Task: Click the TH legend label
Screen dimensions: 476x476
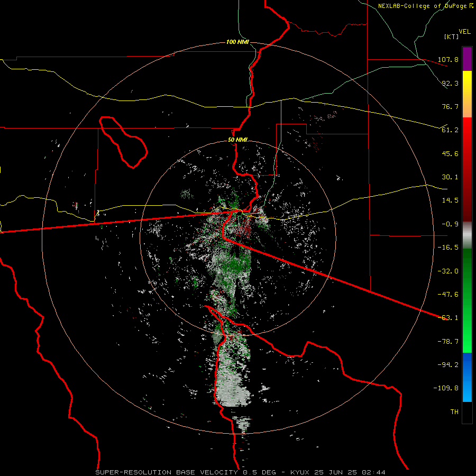Action: pos(454,412)
